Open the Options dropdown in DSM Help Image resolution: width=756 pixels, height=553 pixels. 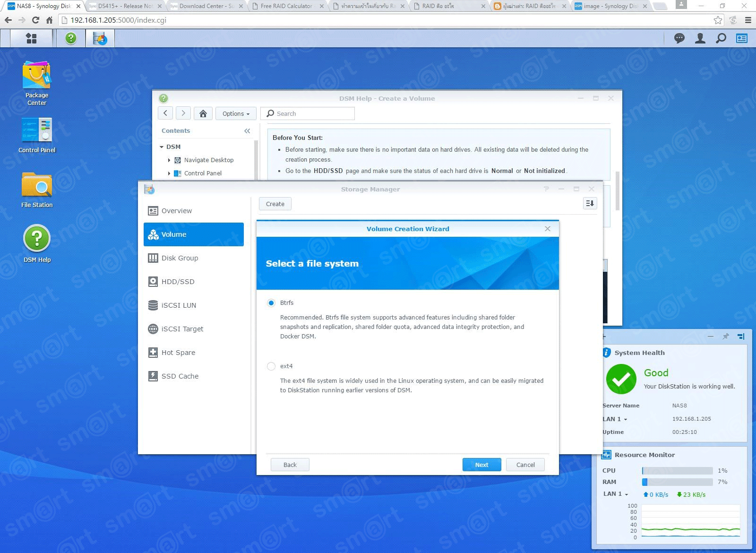click(236, 113)
